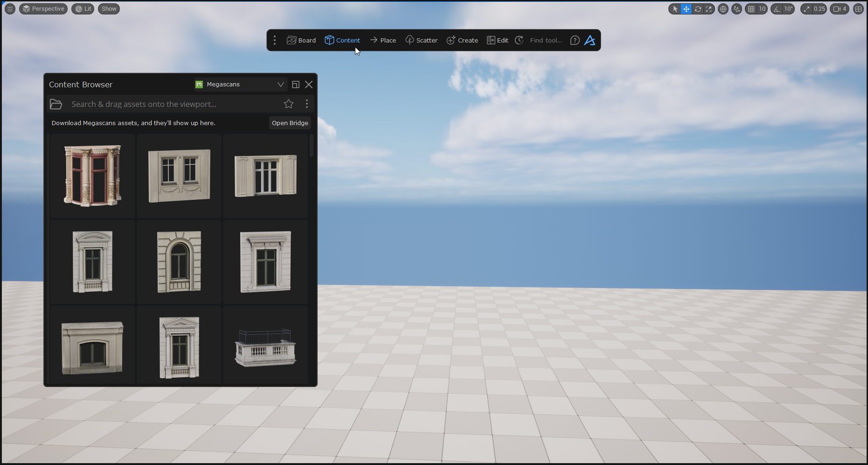This screenshot has width=868, height=465.
Task: Open the Perspective view mode dropdown
Action: click(x=43, y=9)
